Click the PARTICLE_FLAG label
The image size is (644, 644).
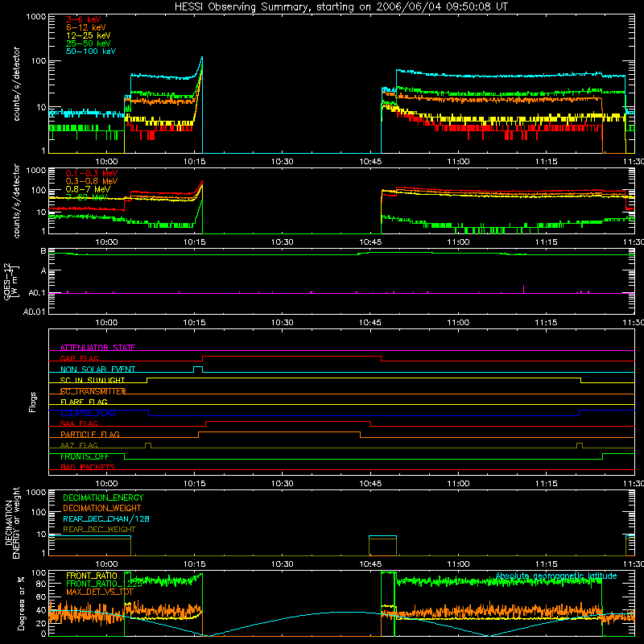coord(90,434)
